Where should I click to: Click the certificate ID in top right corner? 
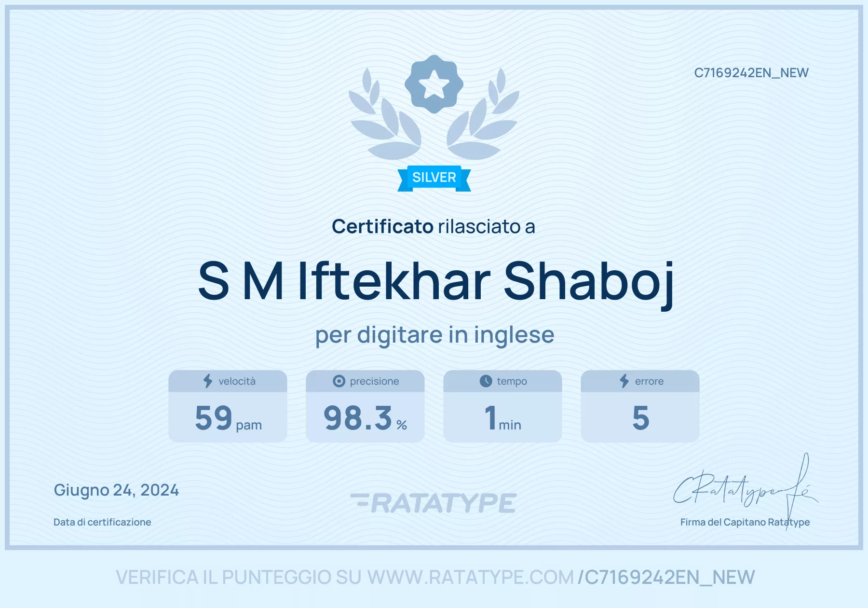click(x=751, y=73)
